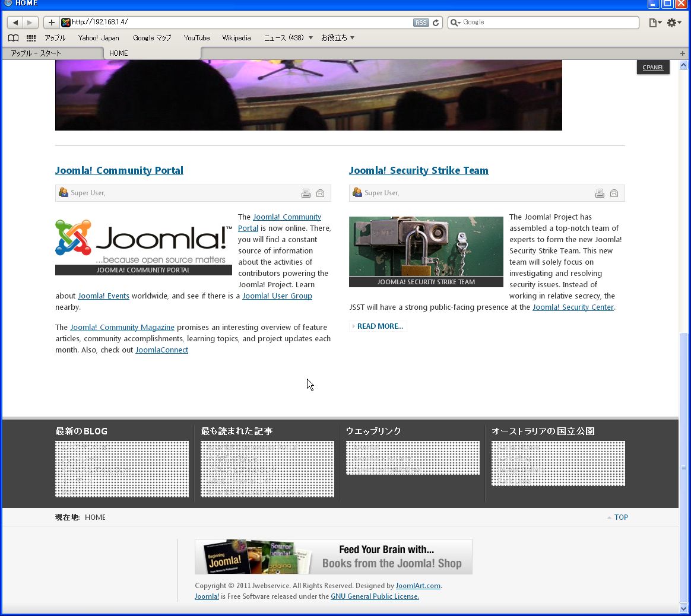The width and height of the screenshot is (691, 616).
Task: Print the Joomla! Security Strike Team article
Action: [x=600, y=193]
